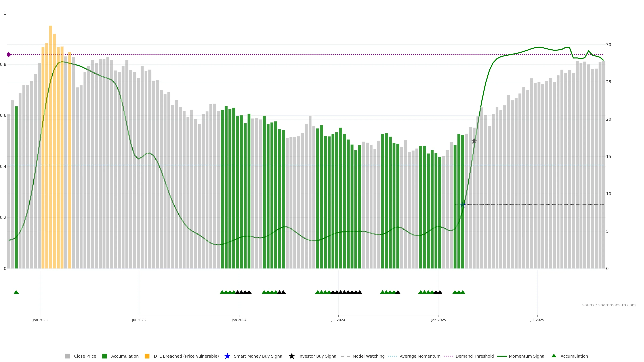Click the purple diamond Demand Threshold marker
644x362 pixels.
(9, 54)
